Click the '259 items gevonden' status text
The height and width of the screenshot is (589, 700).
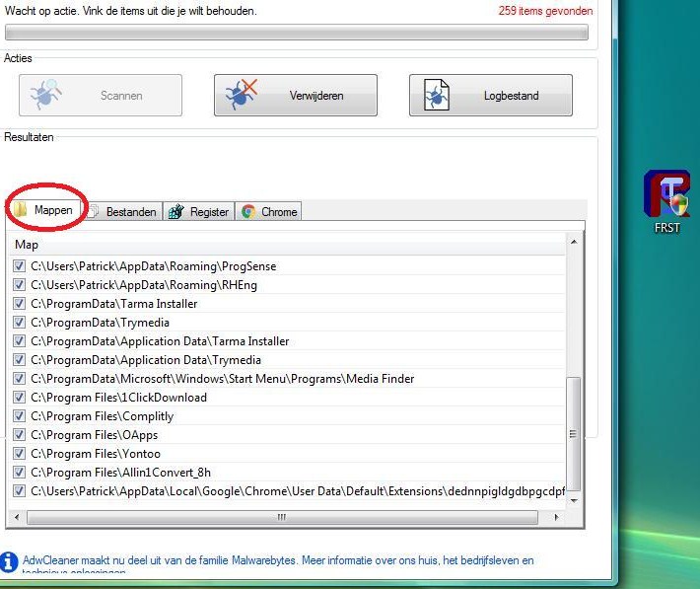[545, 11]
